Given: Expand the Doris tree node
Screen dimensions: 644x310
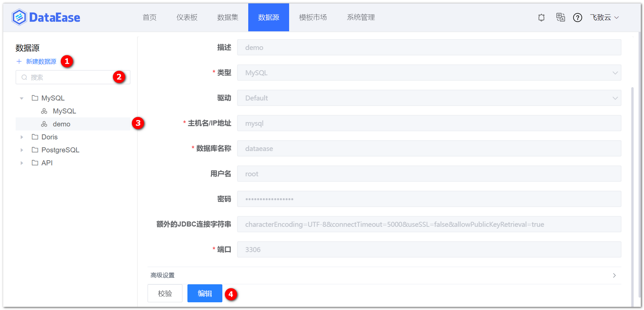Looking at the screenshot, I should (22, 137).
